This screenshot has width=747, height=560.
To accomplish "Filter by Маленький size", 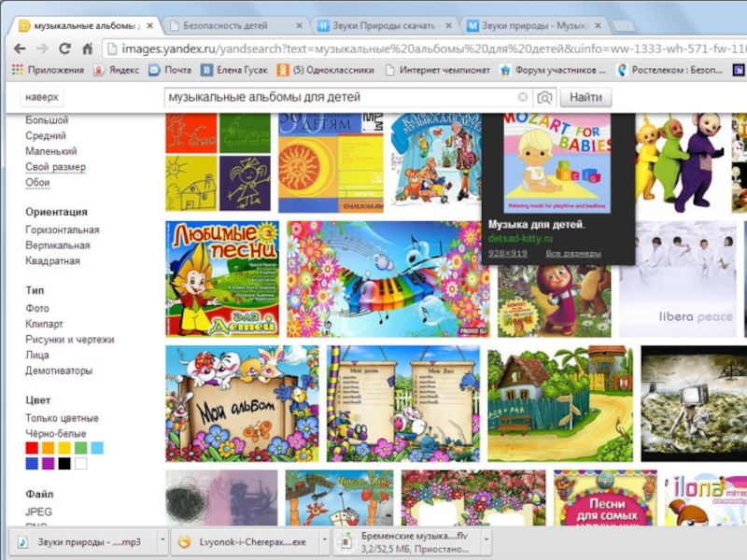I will click(51, 151).
